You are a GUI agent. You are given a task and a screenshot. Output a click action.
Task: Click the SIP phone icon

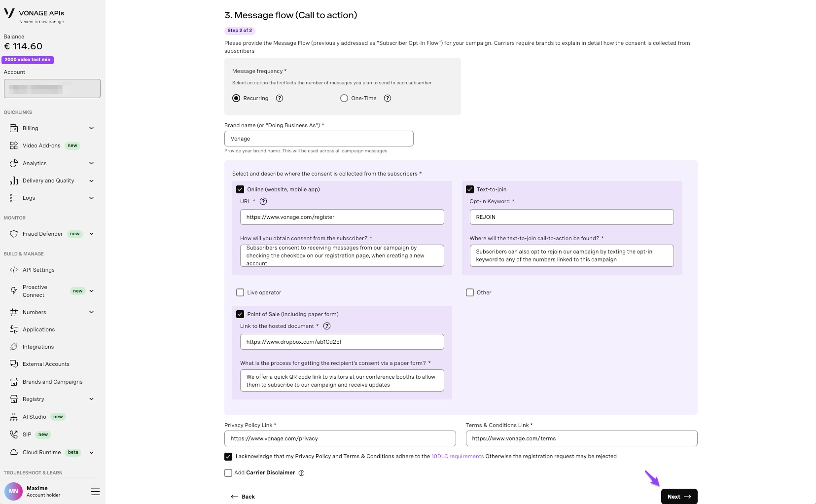[14, 434]
